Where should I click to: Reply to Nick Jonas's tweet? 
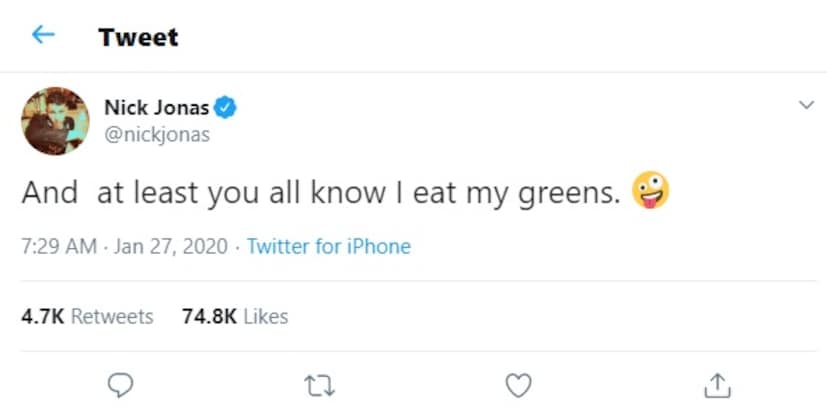pyautogui.click(x=118, y=383)
